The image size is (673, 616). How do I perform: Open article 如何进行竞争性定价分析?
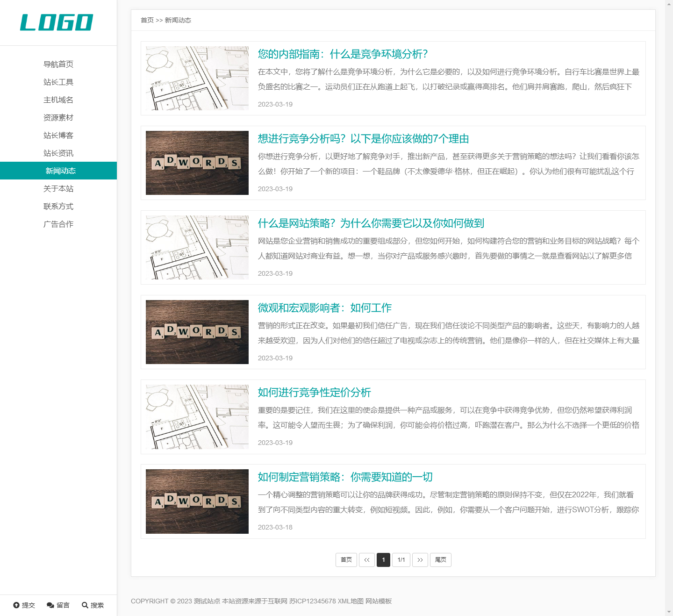click(x=315, y=393)
